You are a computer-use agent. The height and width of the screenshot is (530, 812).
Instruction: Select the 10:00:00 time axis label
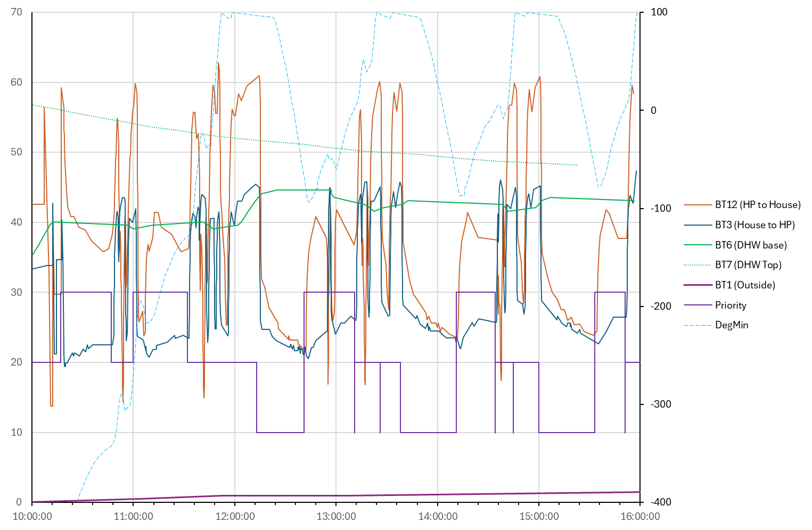click(x=32, y=517)
